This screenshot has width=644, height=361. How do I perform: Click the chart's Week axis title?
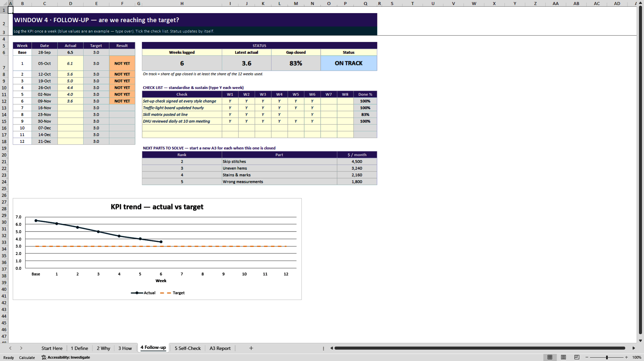[x=161, y=281]
